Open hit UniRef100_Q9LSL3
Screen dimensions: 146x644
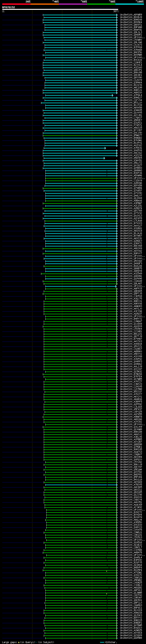pos(131,32)
